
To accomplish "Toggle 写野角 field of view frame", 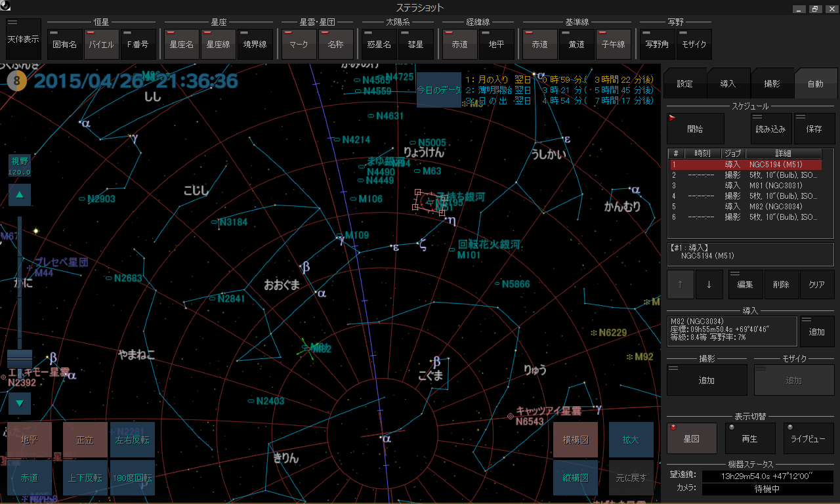I will 657,45.
